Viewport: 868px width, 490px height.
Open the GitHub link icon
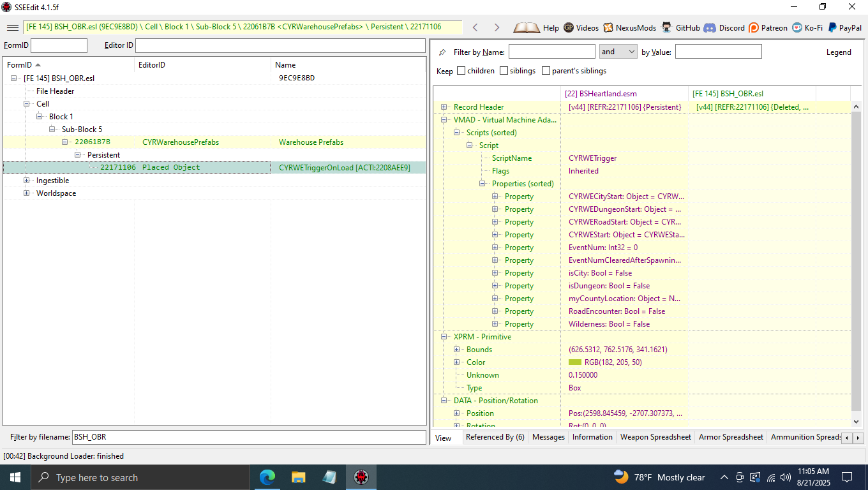(667, 27)
